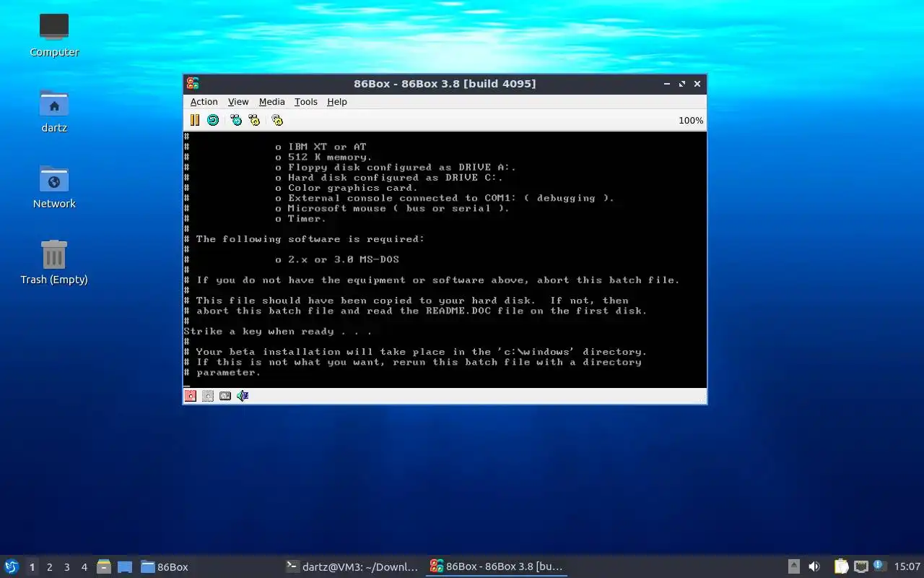Click inside the emulated DOS screen
This screenshot has height=578, width=924.
[445, 259]
